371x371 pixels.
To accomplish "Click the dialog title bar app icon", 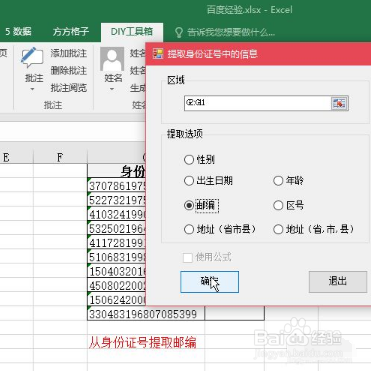I will pyautogui.click(x=158, y=54).
